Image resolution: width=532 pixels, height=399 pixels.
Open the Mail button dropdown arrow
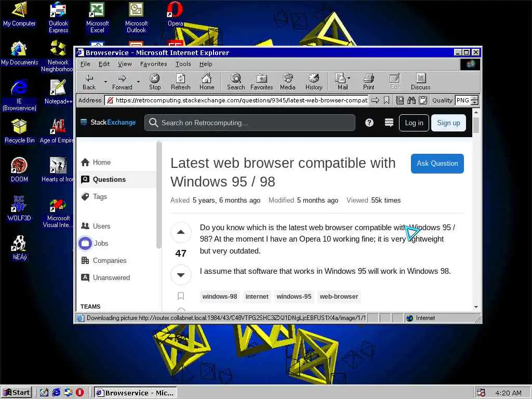pos(349,78)
